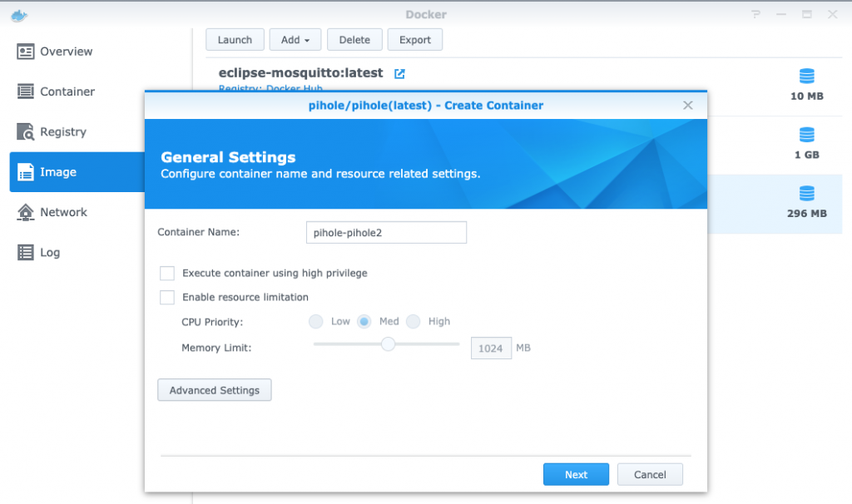Select the eclipse-mosquitto:latest image row title
The image size is (852, 504).
(x=300, y=73)
